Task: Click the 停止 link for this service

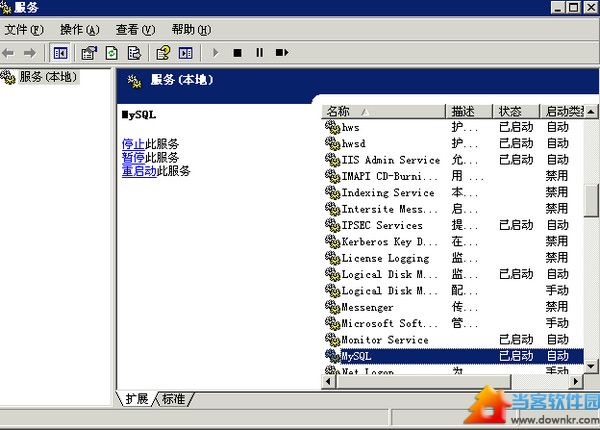Action: coord(133,144)
